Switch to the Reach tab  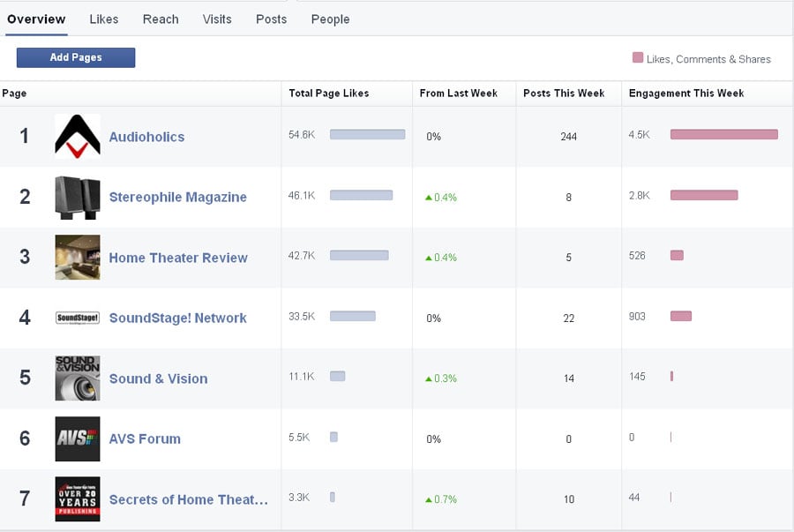161,19
